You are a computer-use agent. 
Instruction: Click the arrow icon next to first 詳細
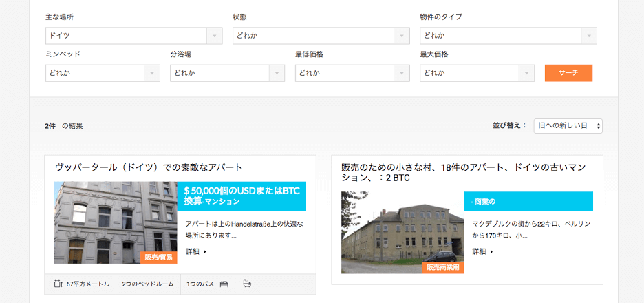204,252
